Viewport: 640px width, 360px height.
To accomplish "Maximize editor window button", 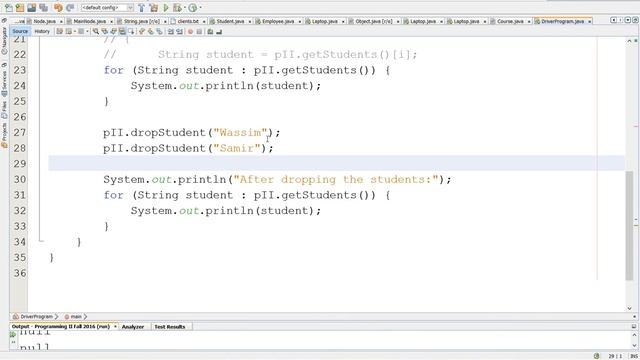I will click(635, 20).
